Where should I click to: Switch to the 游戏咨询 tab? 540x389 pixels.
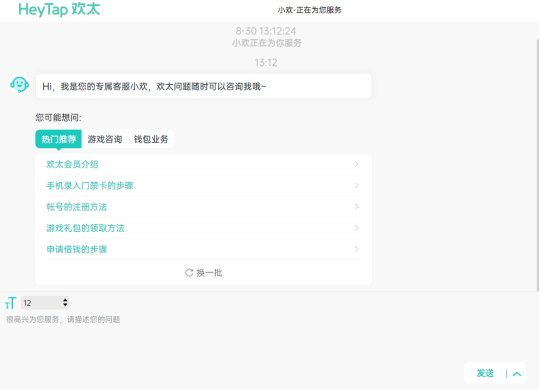pyautogui.click(x=105, y=139)
